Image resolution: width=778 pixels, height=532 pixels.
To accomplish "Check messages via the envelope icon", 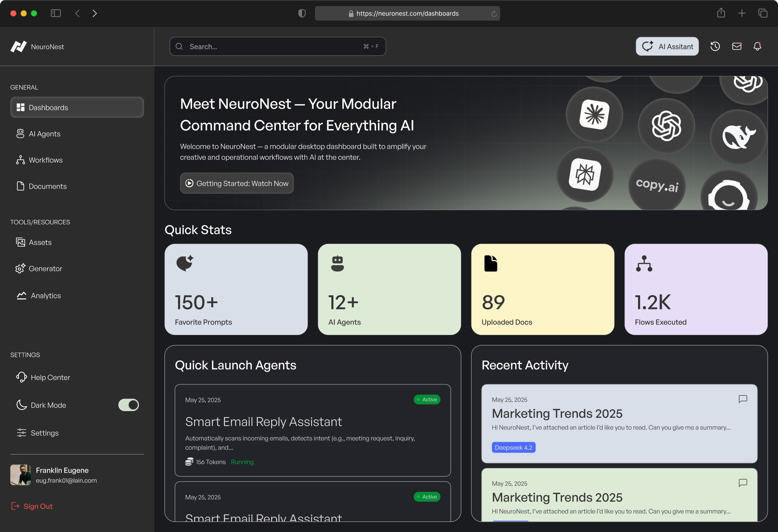I will click(736, 46).
